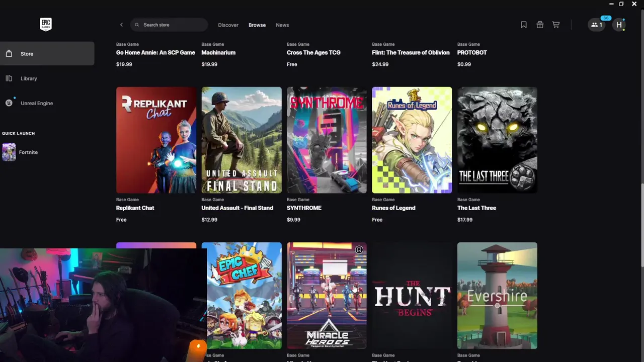Click the Free label under Runes of Legend

[377, 220]
